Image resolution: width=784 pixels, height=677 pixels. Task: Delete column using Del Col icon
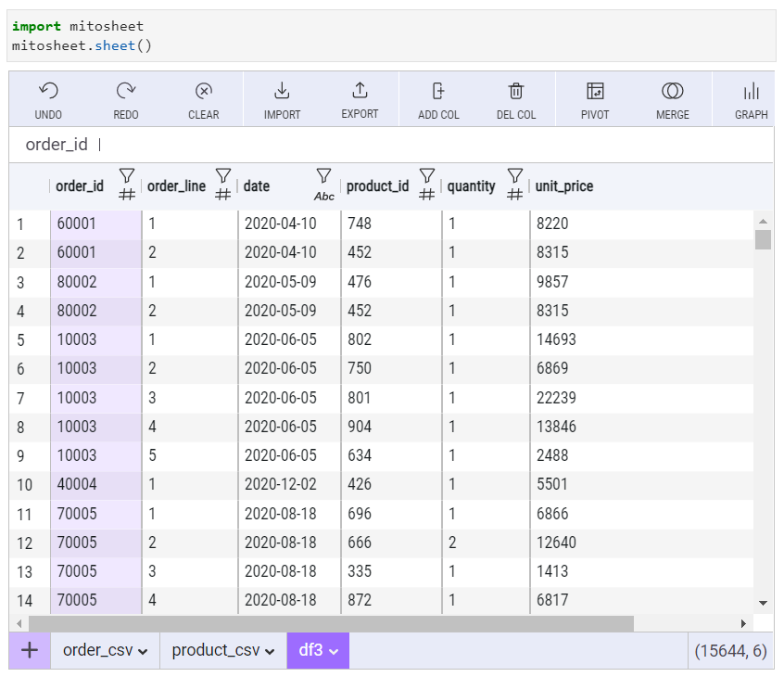click(516, 91)
